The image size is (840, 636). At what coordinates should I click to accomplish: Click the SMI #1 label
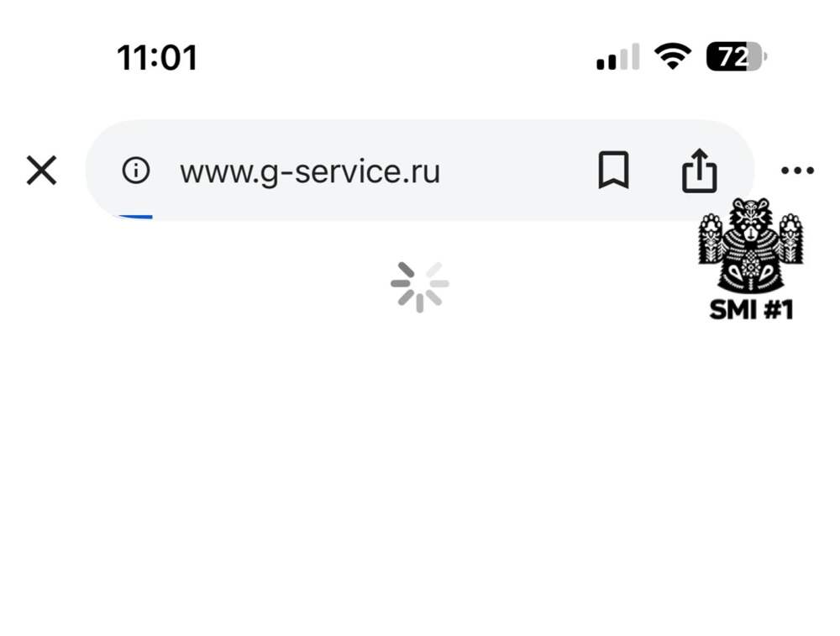click(751, 310)
